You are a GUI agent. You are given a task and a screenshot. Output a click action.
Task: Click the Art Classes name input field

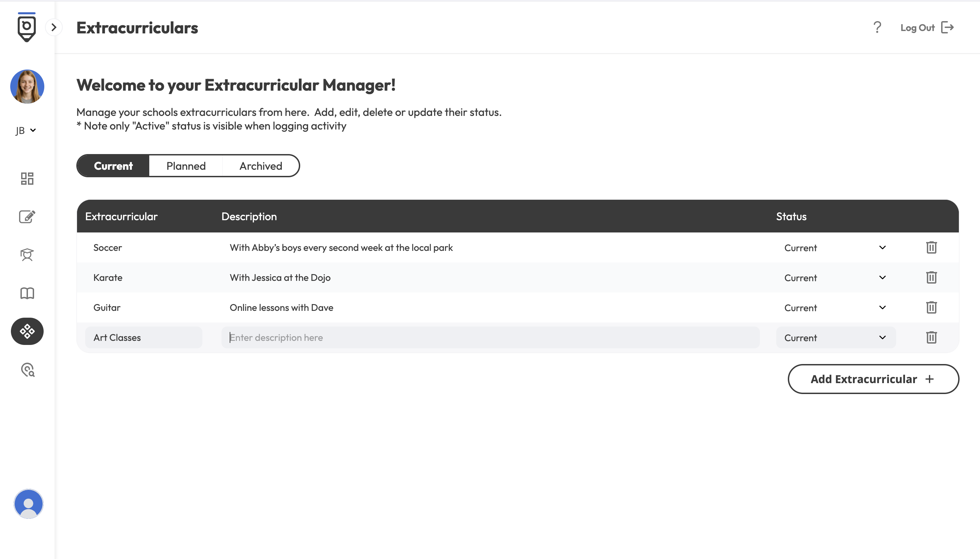143,337
